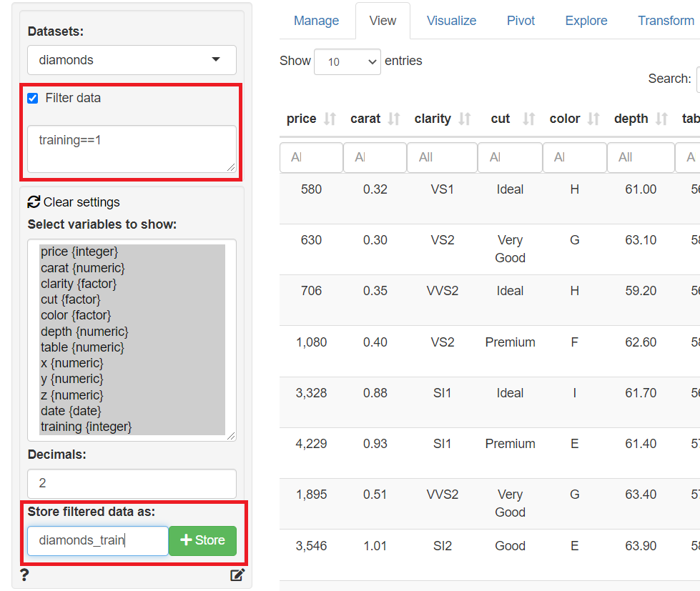Open the Pivot tab
This screenshot has height=591, width=700.
(521, 21)
